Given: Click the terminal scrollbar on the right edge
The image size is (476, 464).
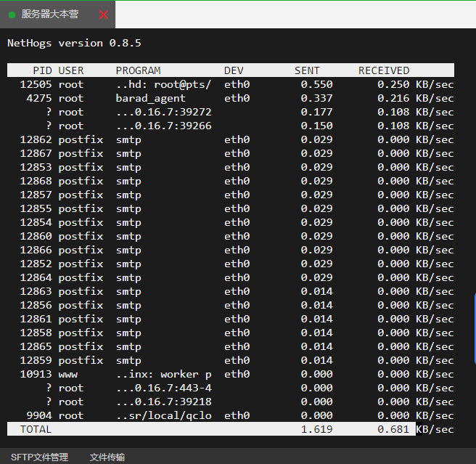Looking at the screenshot, I should 475,328.
